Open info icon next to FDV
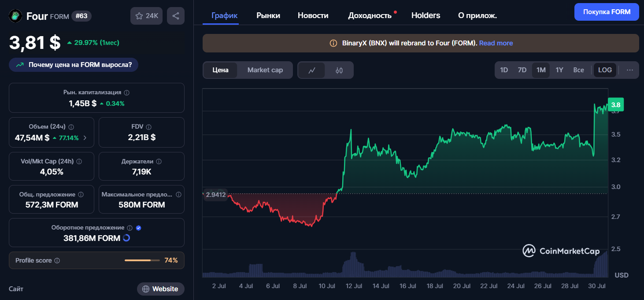The width and height of the screenshot is (644, 300). [x=149, y=127]
